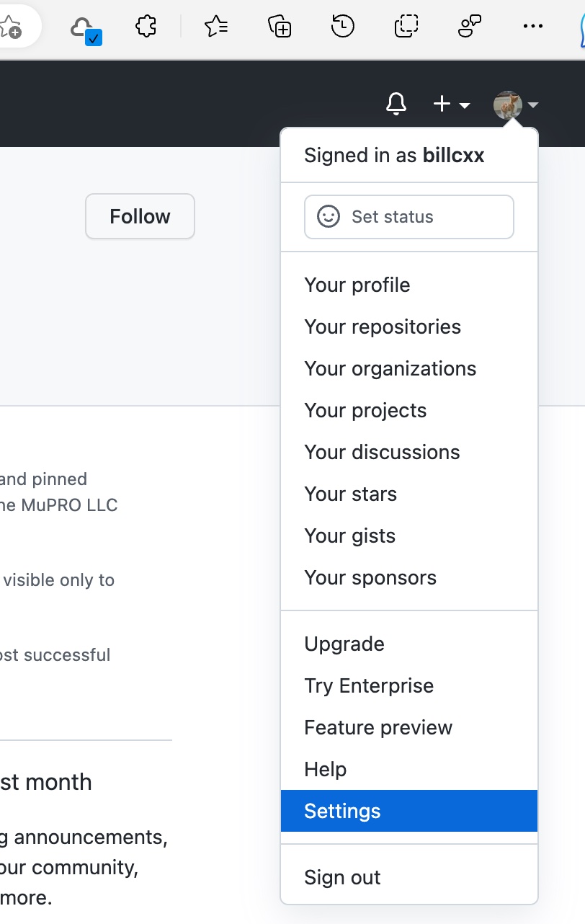Open browser more options ellipsis menu
This screenshot has height=924, width=585.
pos(532,27)
